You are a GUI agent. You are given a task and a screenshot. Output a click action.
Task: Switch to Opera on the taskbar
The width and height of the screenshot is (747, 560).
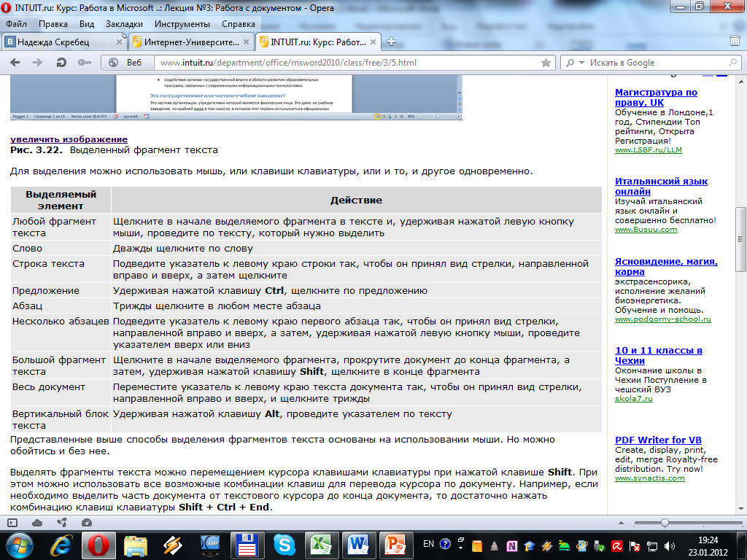[98, 545]
